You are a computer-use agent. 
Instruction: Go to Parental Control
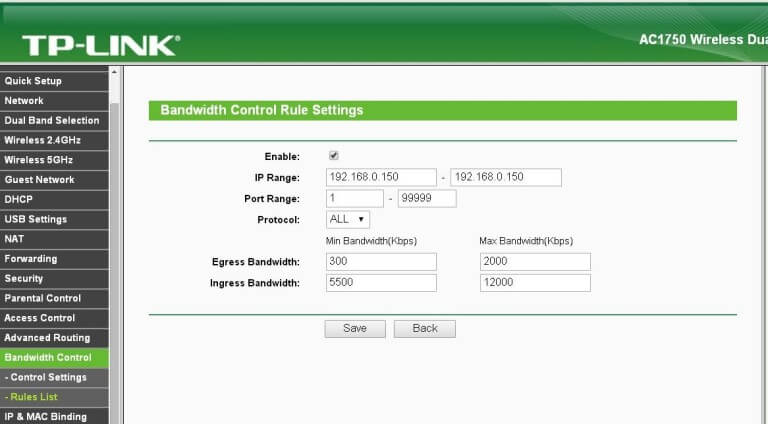[54, 298]
